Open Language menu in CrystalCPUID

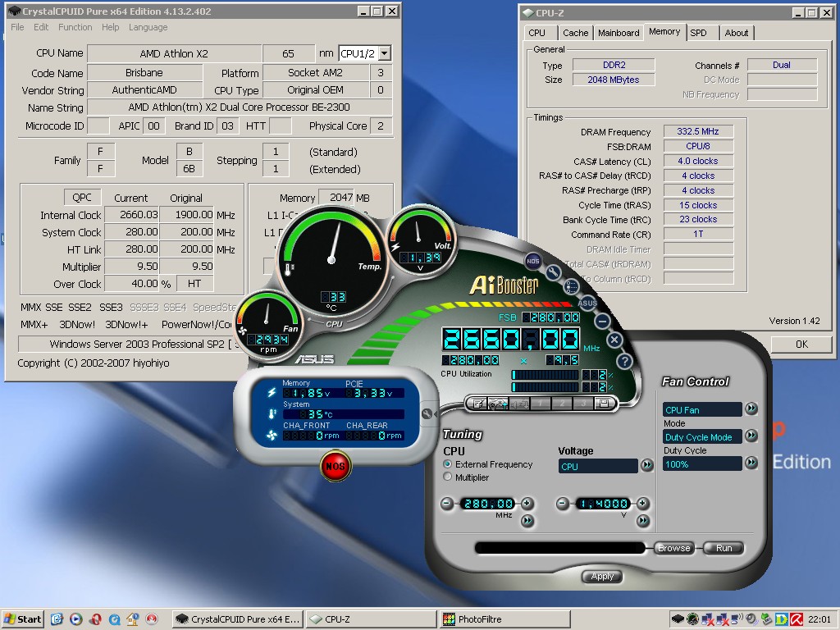tap(148, 27)
